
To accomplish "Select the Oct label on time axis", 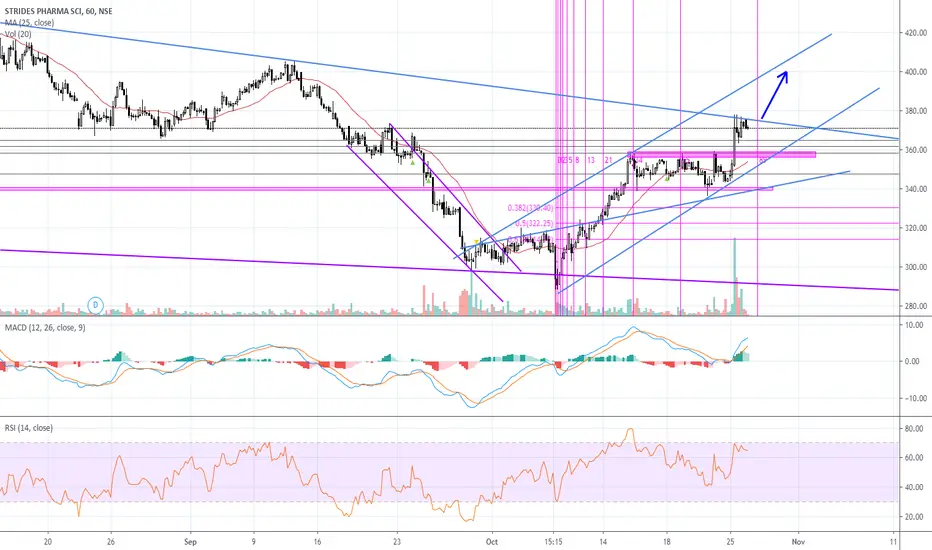I will (x=492, y=542).
